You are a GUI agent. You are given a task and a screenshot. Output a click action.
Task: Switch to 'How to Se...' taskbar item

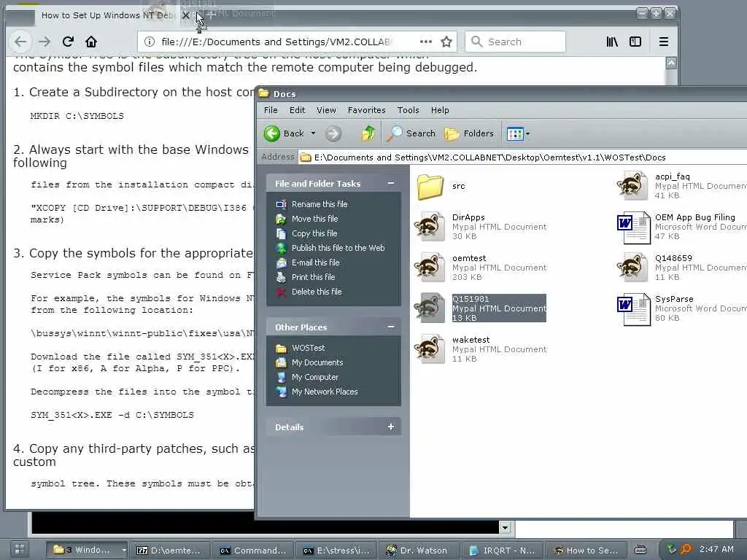coord(586,551)
